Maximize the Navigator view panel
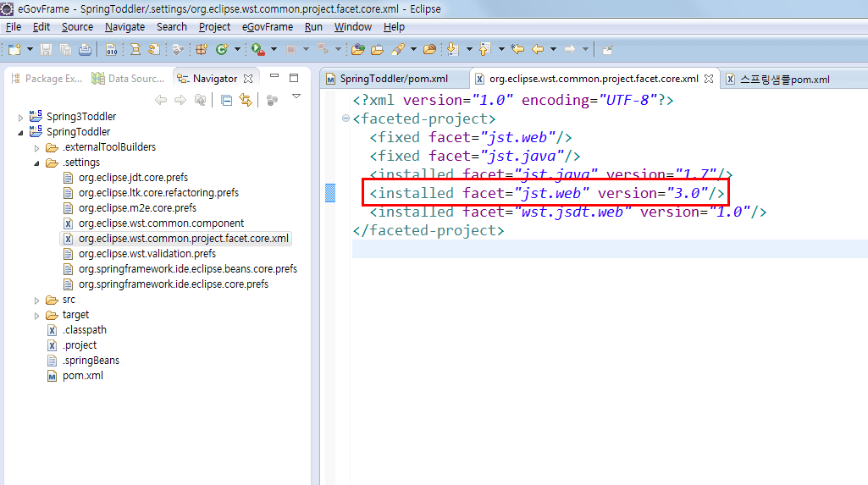 point(294,78)
